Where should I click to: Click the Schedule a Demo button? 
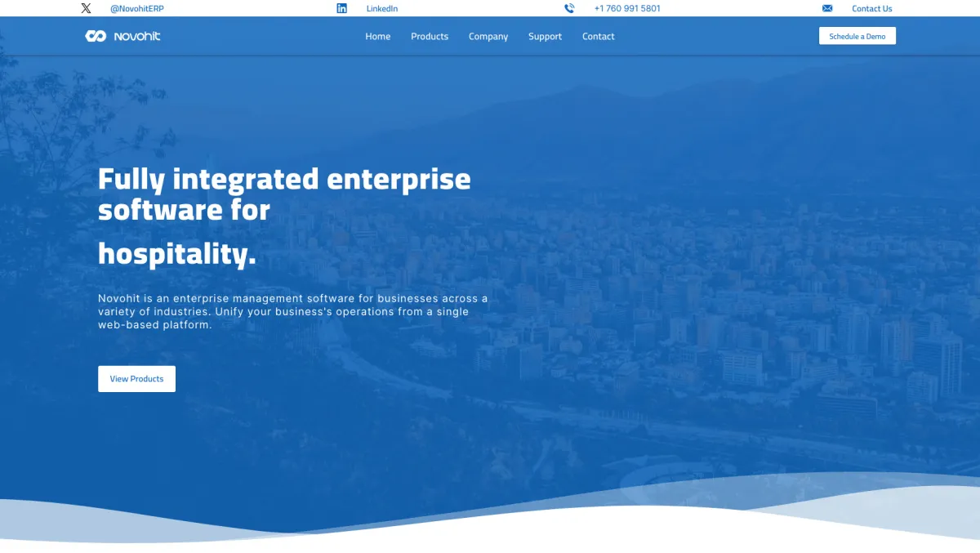(x=857, y=36)
